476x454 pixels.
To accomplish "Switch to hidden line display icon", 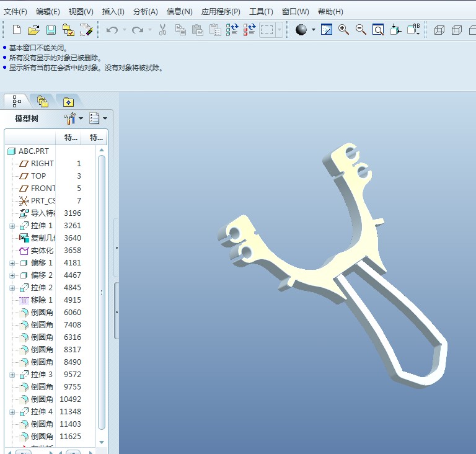I will pyautogui.click(x=457, y=30).
